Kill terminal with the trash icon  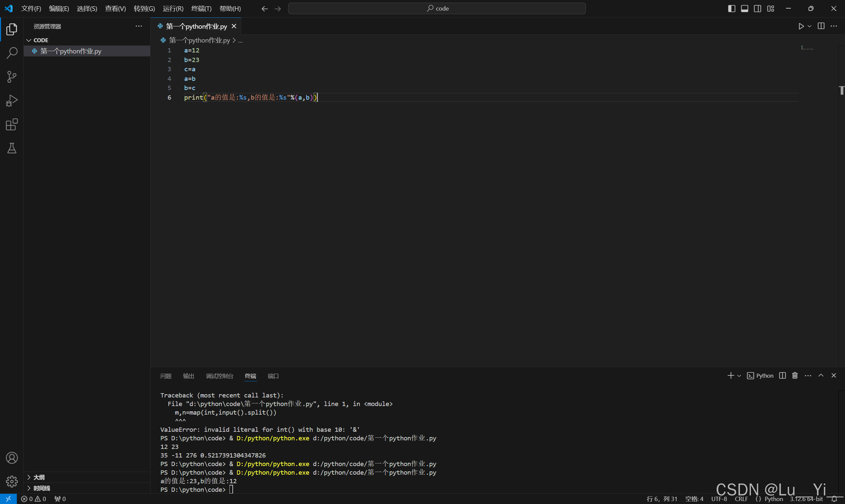(795, 375)
